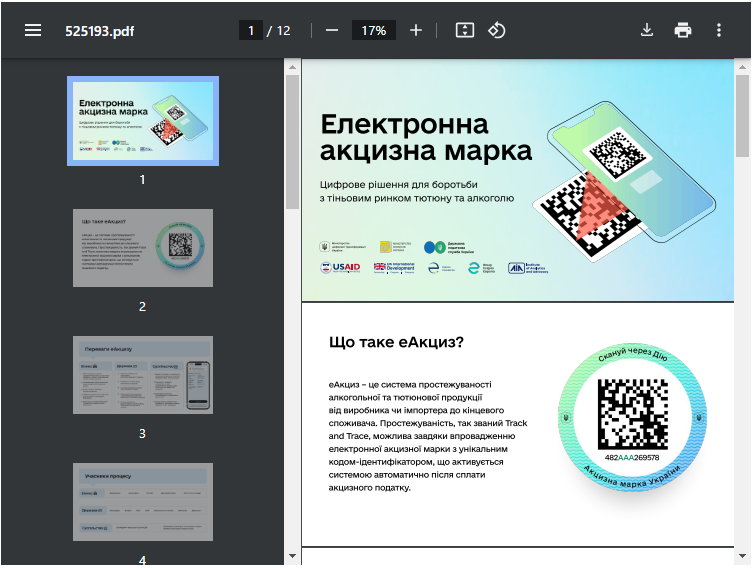Image resolution: width=755 pixels, height=568 pixels.
Task: Click the thumbnail panel scroll down arrow
Action: (292, 556)
